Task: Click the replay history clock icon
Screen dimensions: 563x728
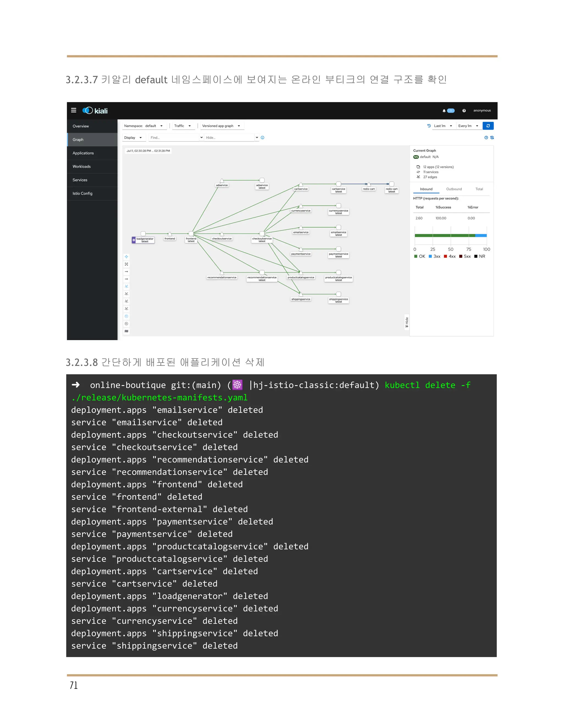Action: 429,126
